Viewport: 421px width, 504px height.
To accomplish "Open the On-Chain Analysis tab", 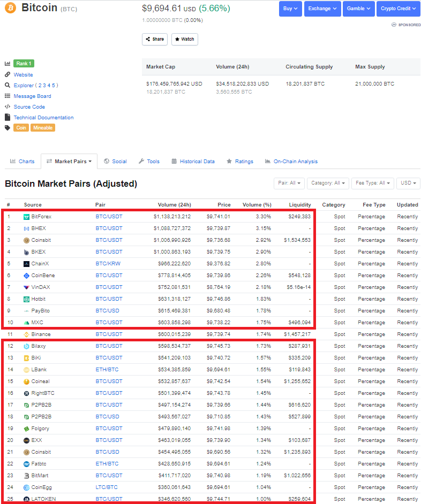I will pos(291,162).
